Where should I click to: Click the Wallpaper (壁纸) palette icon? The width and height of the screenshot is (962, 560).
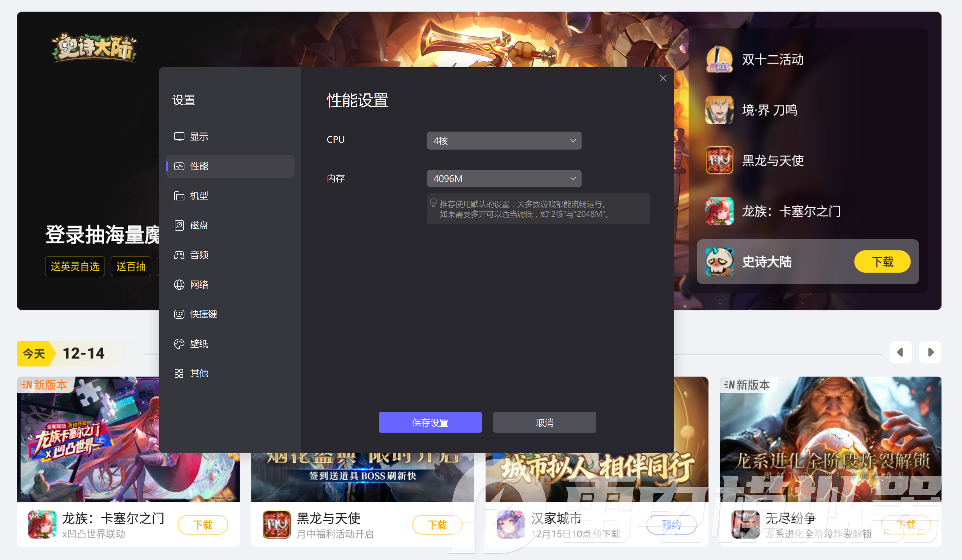point(179,344)
